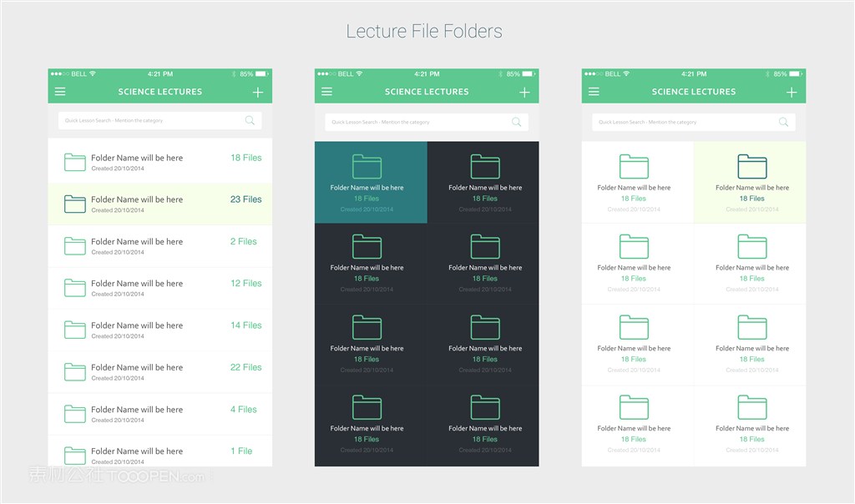
Task: Click folder icon of the 18 Files list row
Action: [x=74, y=162]
